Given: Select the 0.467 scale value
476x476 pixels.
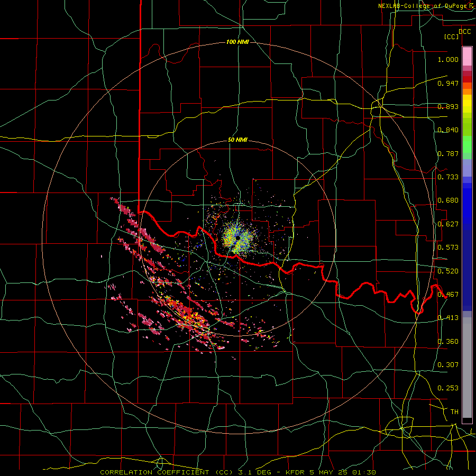Looking at the screenshot, I should coord(448,295).
